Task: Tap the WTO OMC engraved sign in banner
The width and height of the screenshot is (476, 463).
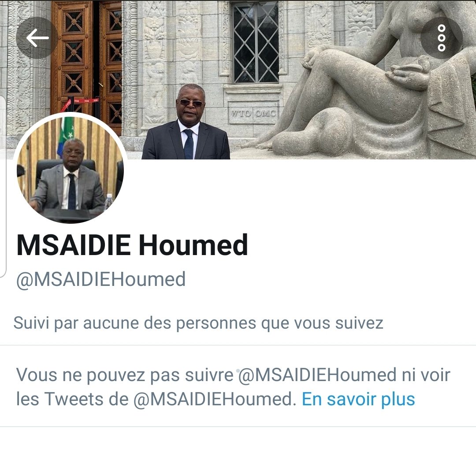Action: pos(253,113)
